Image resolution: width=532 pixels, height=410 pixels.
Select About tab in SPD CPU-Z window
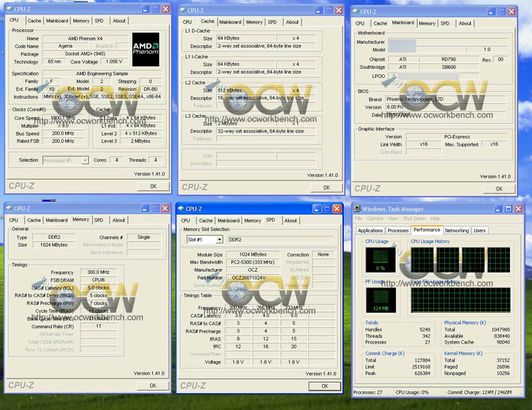click(x=291, y=220)
